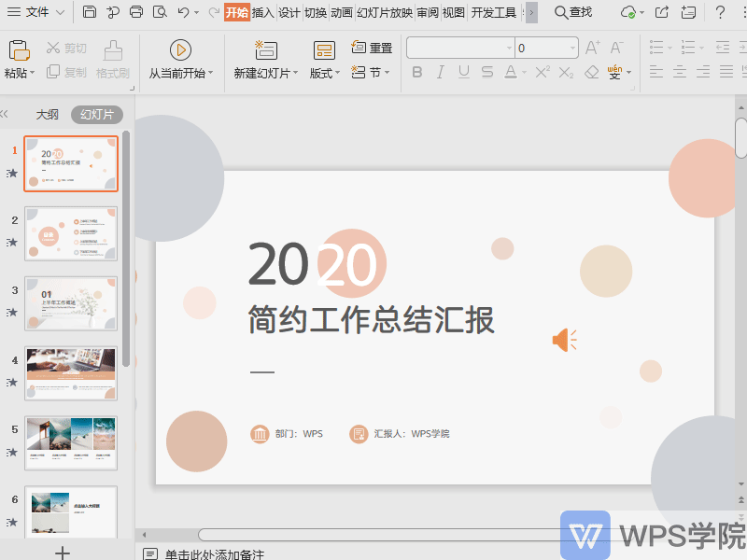Toggle bold text formatting
The image size is (747, 560).
[417, 72]
